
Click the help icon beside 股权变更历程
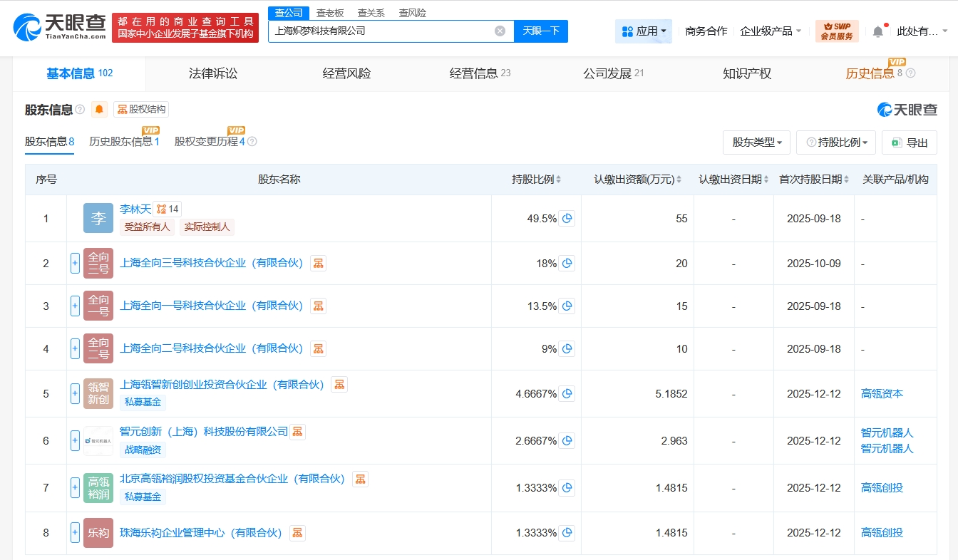click(x=252, y=142)
